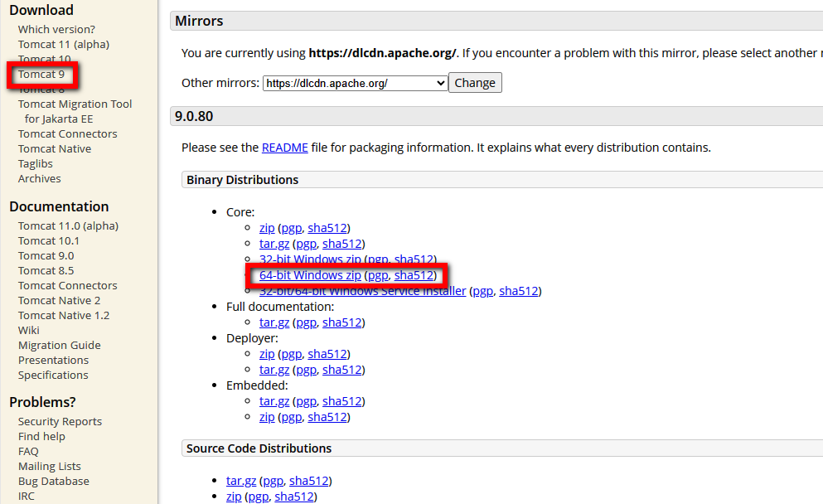Download the Deployer zip
The width and height of the screenshot is (823, 504).
[267, 354]
